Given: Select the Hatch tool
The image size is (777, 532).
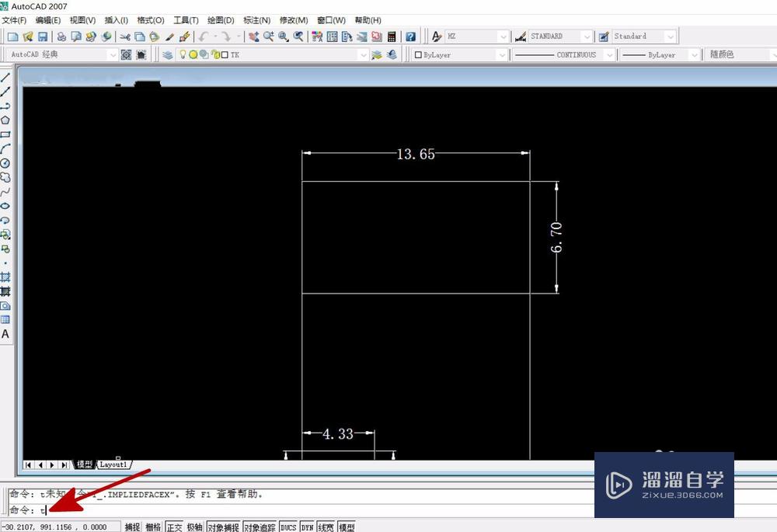Looking at the screenshot, I should click(x=5, y=277).
